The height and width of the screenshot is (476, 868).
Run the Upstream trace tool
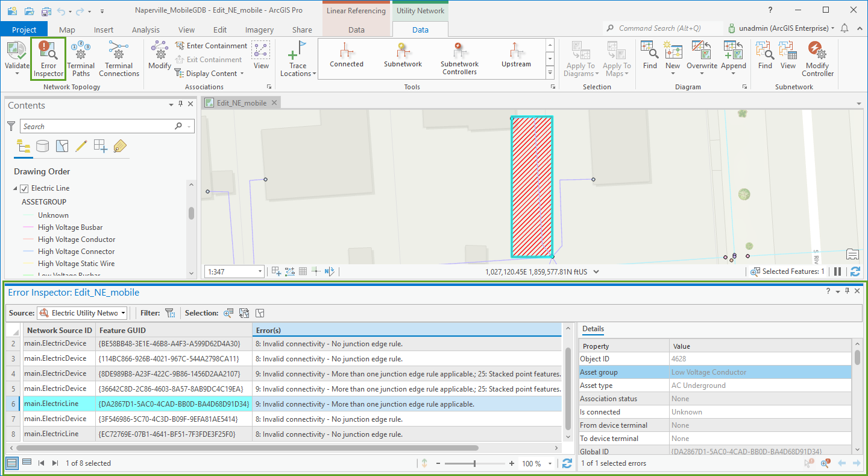tap(516, 56)
